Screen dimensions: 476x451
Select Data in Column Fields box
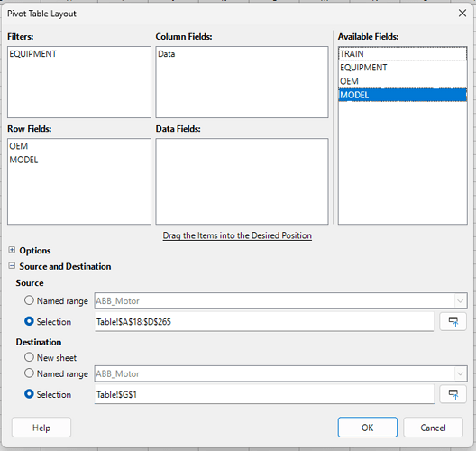pyautogui.click(x=167, y=54)
